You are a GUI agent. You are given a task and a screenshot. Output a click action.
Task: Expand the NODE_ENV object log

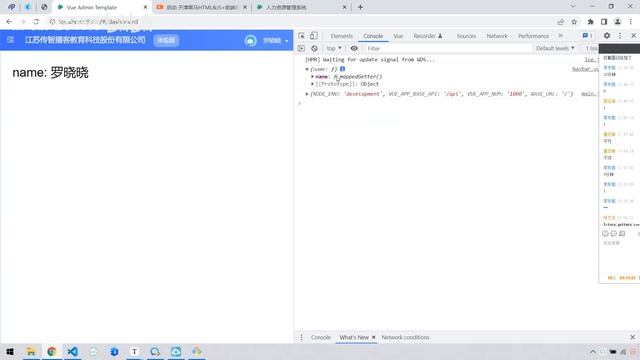tap(307, 94)
